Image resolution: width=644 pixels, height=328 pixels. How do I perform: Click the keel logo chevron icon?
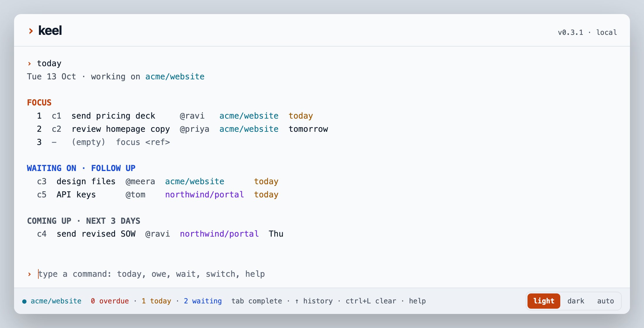(x=31, y=31)
